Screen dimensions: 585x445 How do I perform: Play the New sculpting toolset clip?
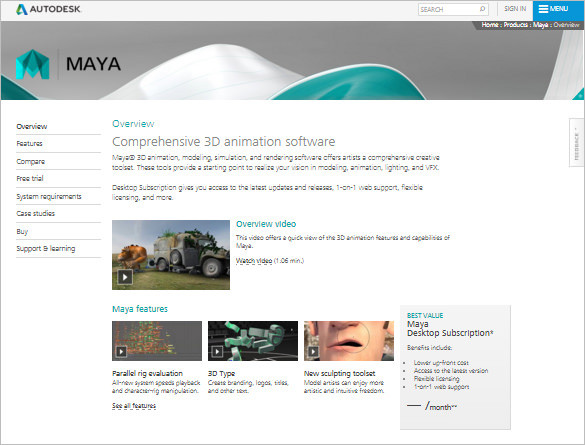[x=313, y=351]
